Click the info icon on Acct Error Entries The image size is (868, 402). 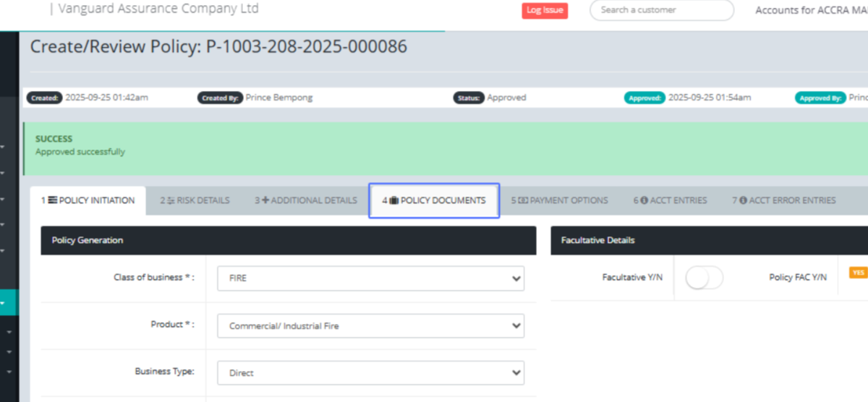pyautogui.click(x=742, y=200)
